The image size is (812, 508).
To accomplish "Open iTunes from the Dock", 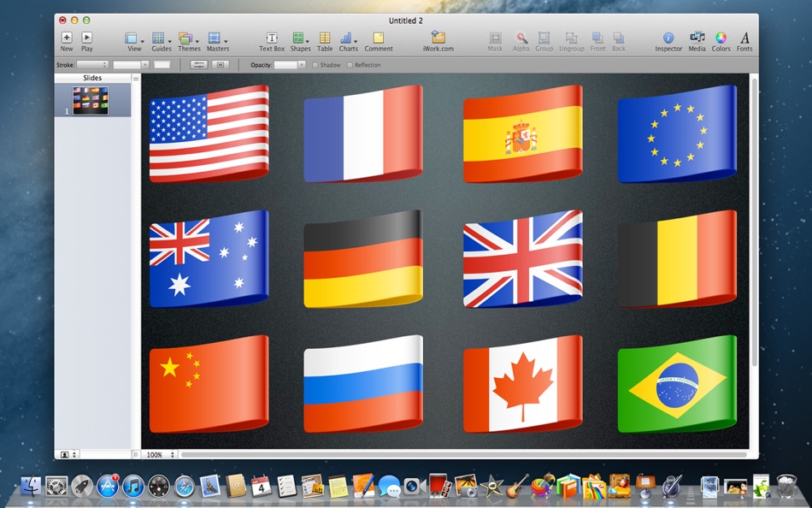I will [133, 487].
